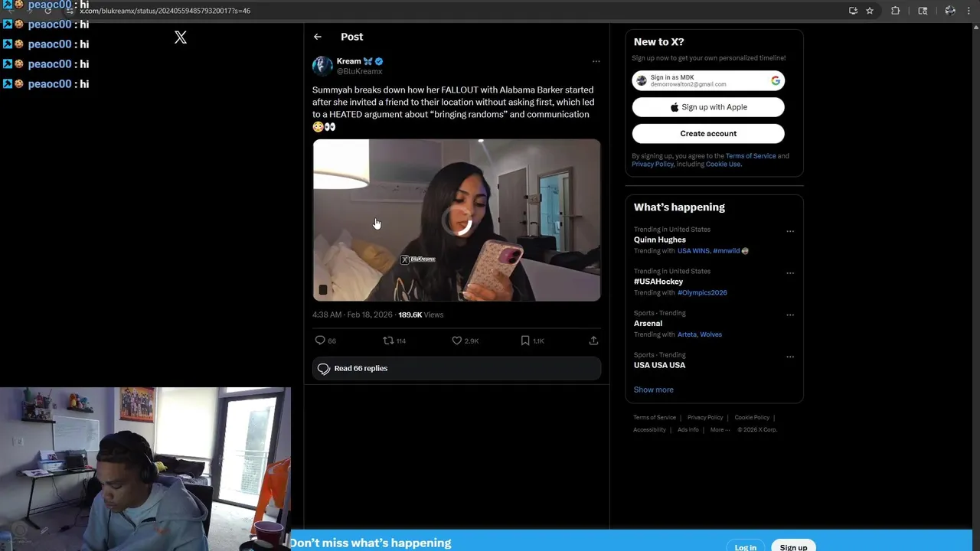Open footer Privacy Policy link
980x551 pixels.
click(705, 418)
